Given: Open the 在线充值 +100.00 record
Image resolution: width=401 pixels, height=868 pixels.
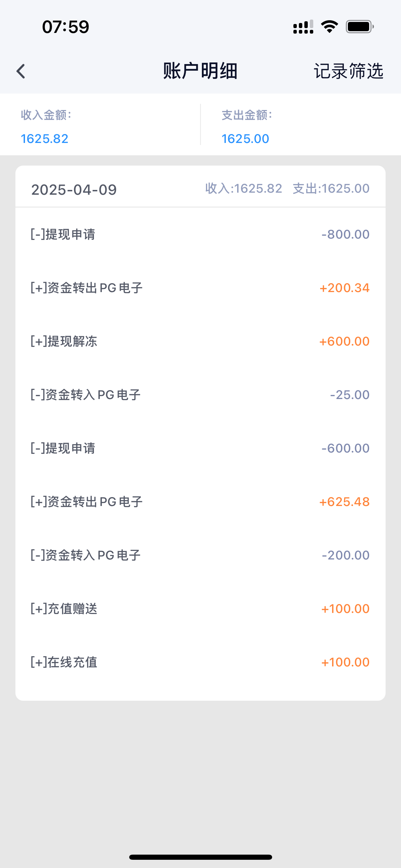Looking at the screenshot, I should coord(200,662).
